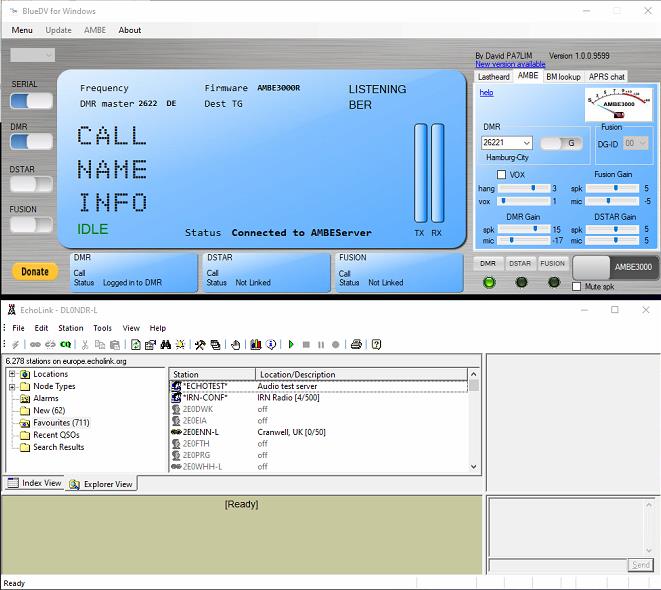The width and height of the screenshot is (661, 590).
Task: Turn on the FUSION switch
Action: 31,224
